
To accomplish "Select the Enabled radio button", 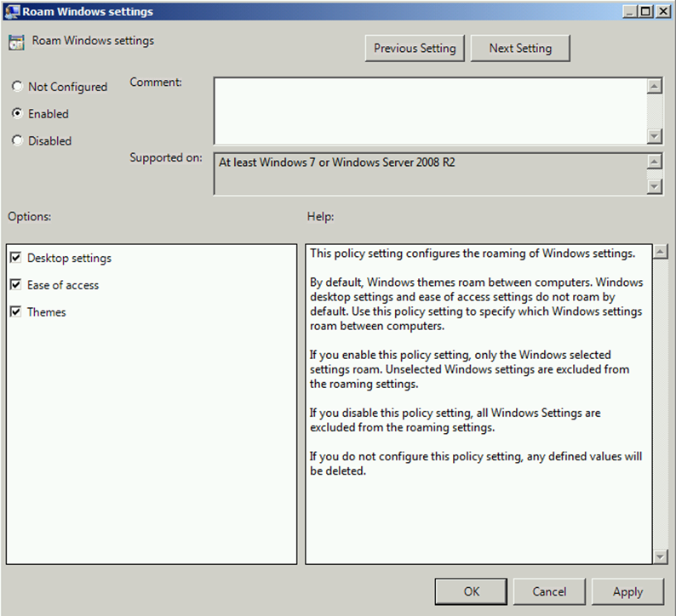I will [x=17, y=114].
